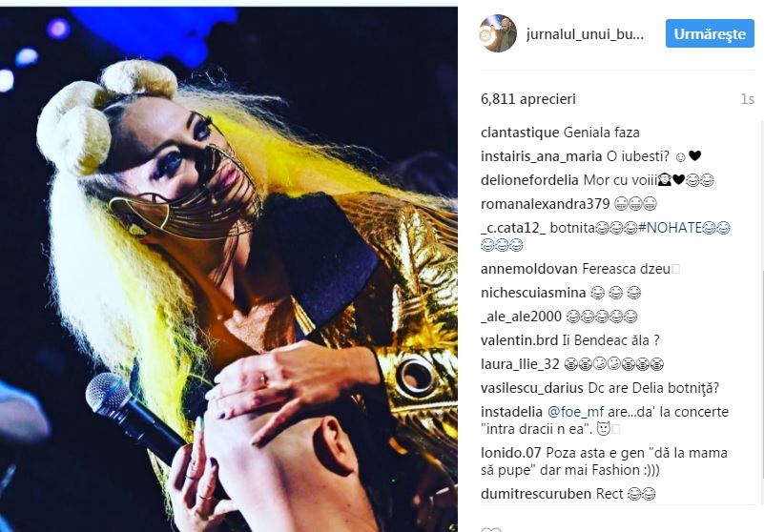Visit dumitrescuruben user profile
The image size is (764, 532).
pyautogui.click(x=535, y=494)
